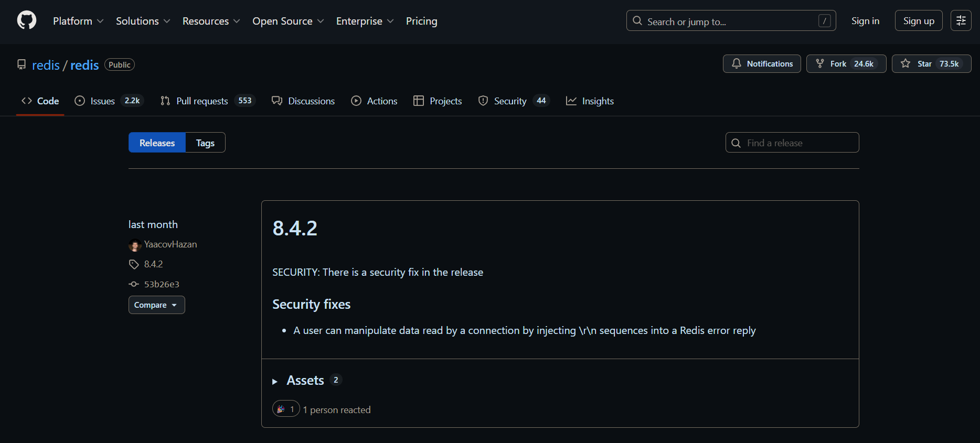Image resolution: width=980 pixels, height=443 pixels.
Task: Select the Releases toggle button
Action: (157, 143)
